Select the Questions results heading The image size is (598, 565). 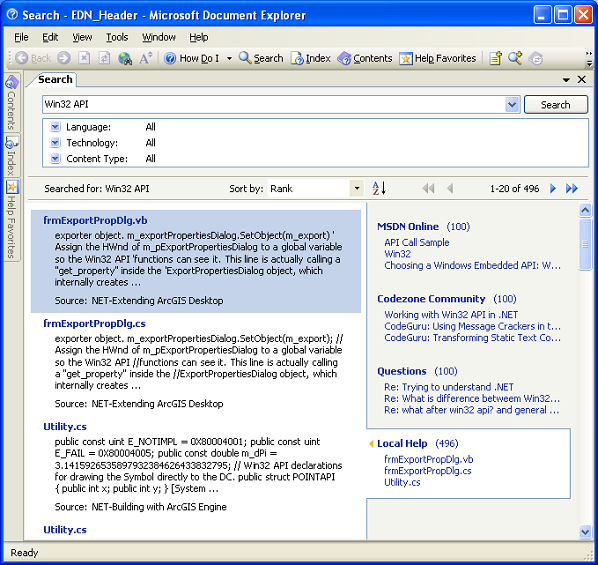click(x=402, y=371)
